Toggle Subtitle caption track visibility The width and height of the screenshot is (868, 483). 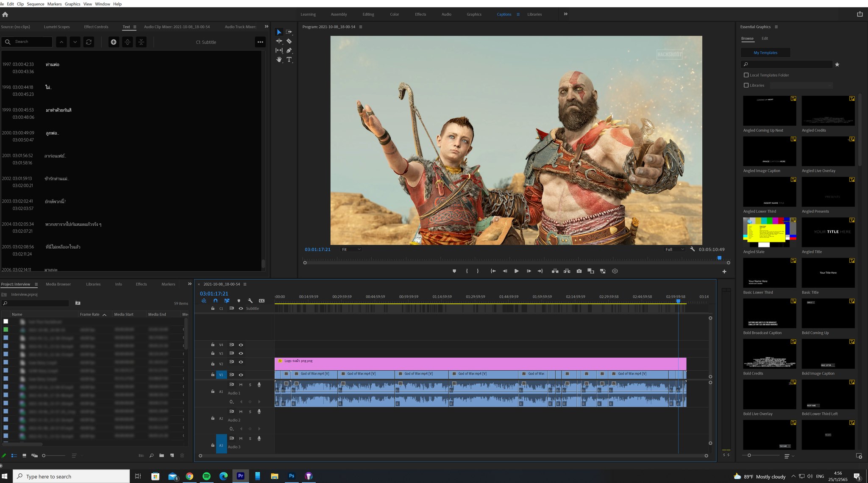(241, 308)
